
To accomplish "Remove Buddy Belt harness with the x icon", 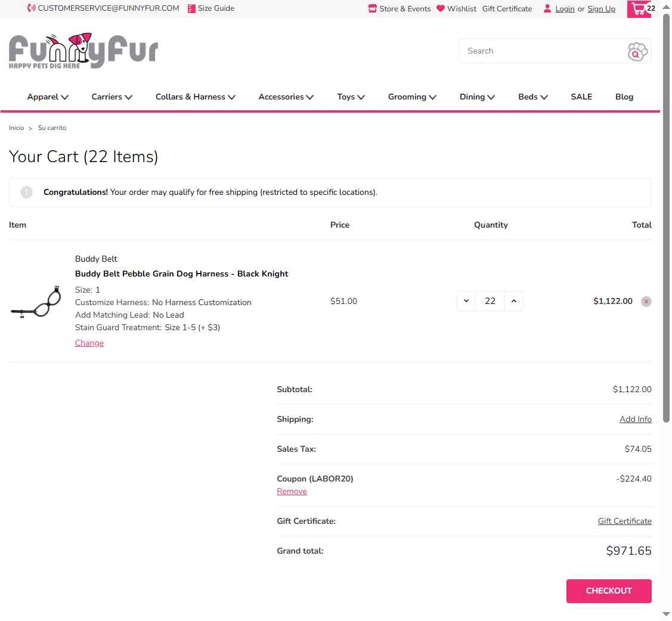I will tap(646, 302).
